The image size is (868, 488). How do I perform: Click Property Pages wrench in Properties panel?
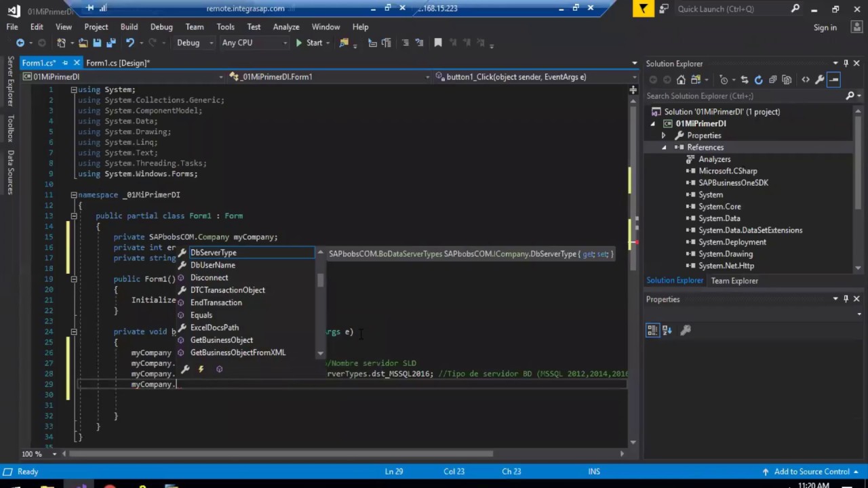point(686,330)
